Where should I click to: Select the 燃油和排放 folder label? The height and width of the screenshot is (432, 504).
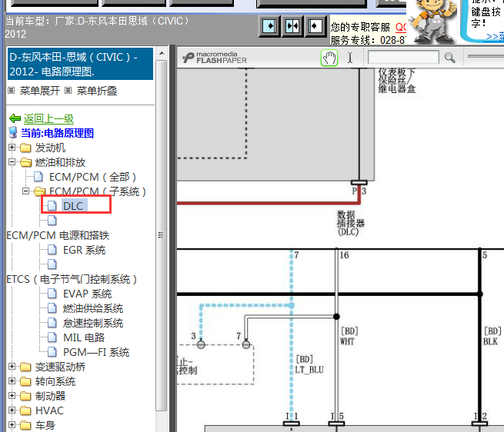[60, 162]
